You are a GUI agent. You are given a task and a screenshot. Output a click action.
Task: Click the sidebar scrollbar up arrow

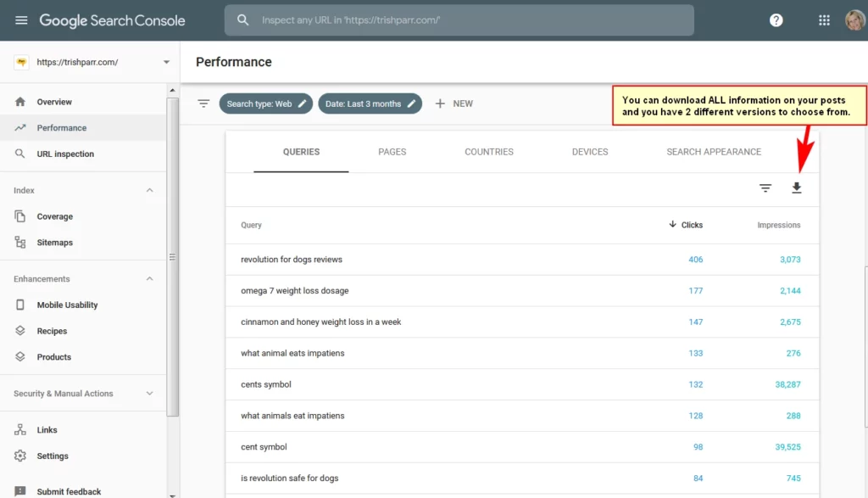click(172, 90)
